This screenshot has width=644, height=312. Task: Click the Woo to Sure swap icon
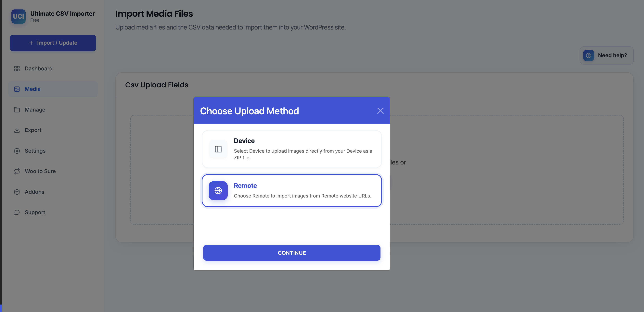point(17,171)
